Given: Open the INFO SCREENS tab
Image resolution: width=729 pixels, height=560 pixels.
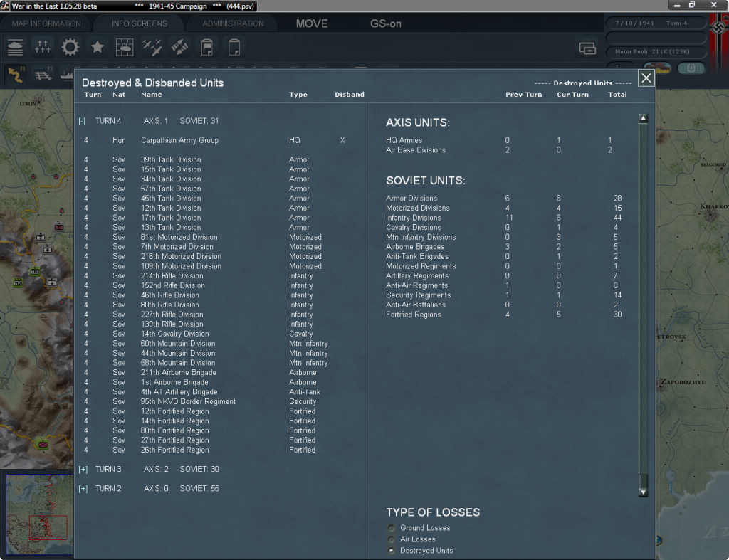Looking at the screenshot, I should click(139, 23).
